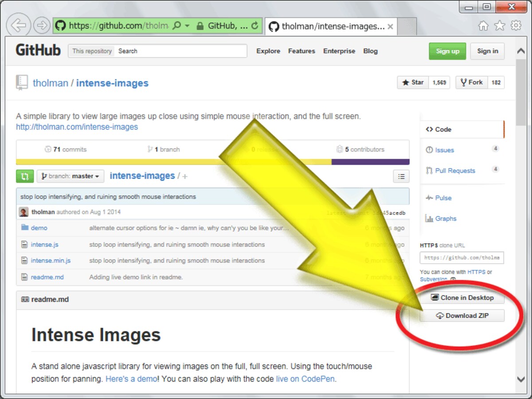
Task: Open Blog in the GitHub header
Action: [370, 51]
